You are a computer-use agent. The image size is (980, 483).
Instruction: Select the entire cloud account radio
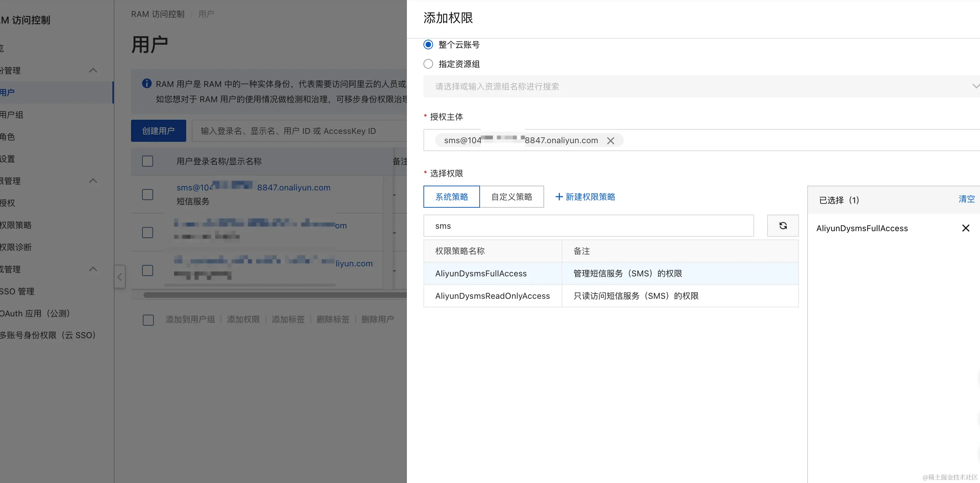[x=428, y=45]
